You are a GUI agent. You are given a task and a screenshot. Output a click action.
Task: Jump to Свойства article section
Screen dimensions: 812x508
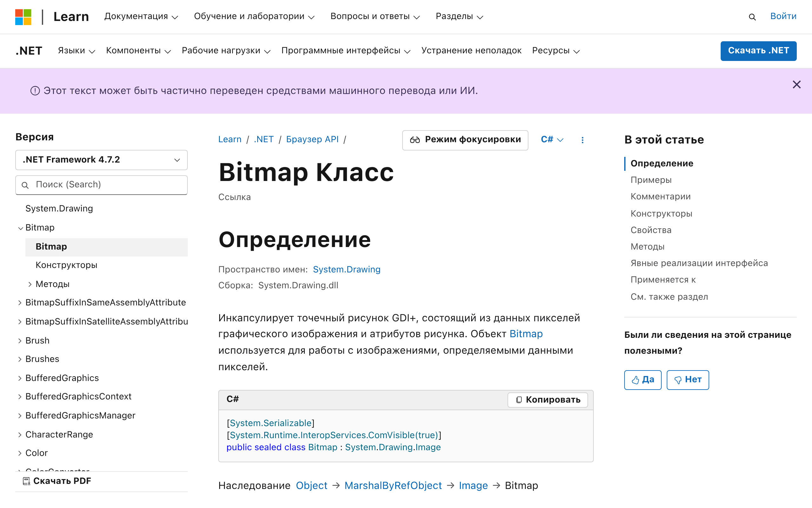[651, 230]
